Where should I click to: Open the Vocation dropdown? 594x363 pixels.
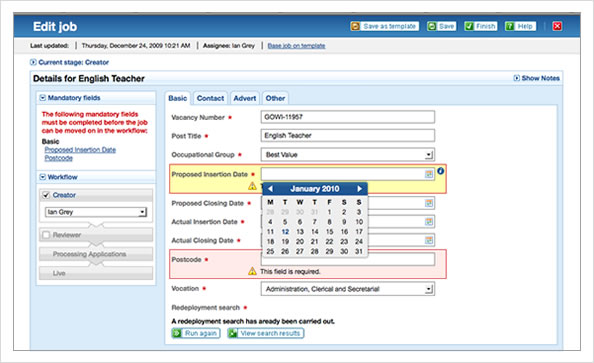click(348, 289)
